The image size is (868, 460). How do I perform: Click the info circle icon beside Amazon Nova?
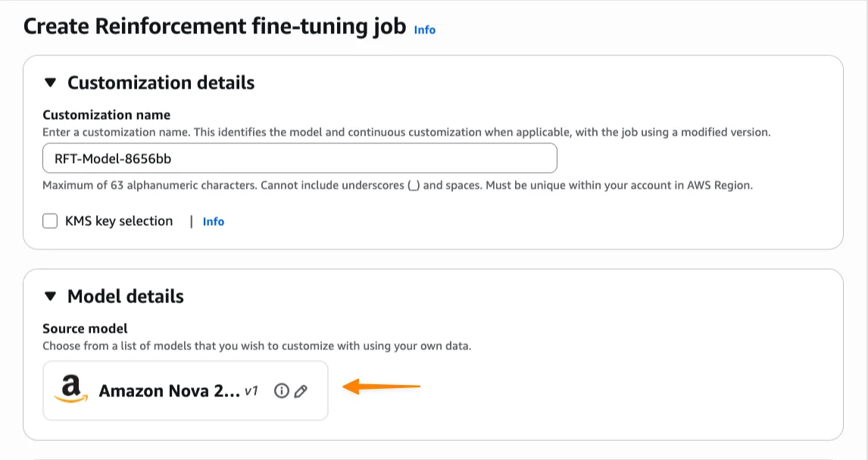282,391
